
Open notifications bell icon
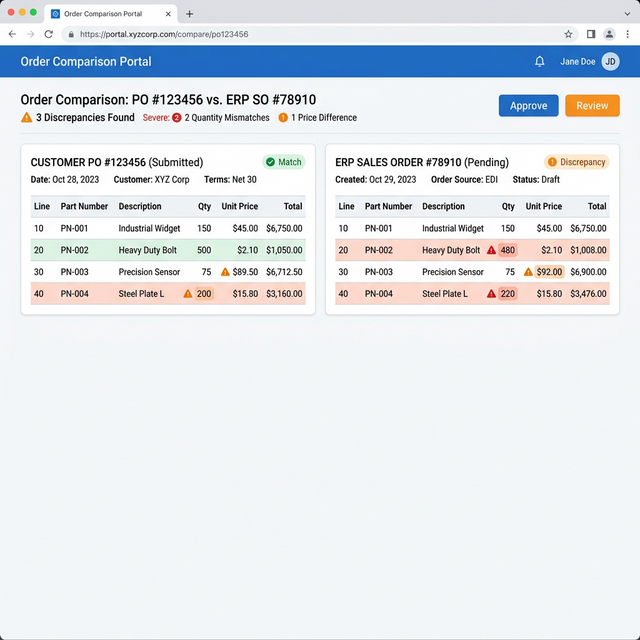click(540, 62)
